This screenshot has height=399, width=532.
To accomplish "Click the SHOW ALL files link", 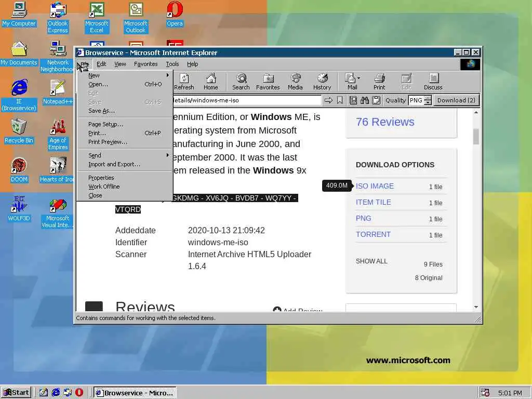I will click(x=371, y=261).
